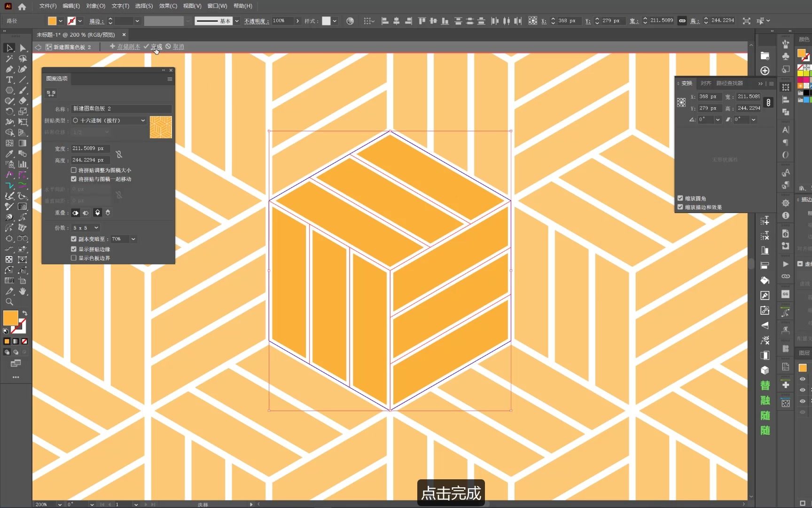Toggle 缩放圆角 checkbox in Transform panel
Screen dimensions: 812x508
click(x=680, y=198)
